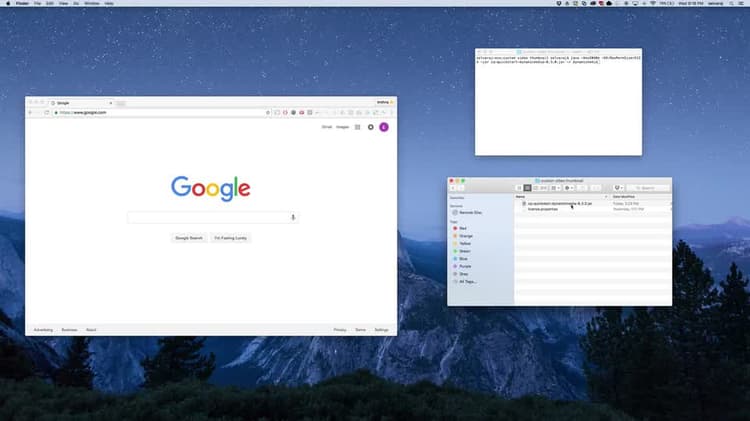Open the Settings footer link on Google

[381, 330]
